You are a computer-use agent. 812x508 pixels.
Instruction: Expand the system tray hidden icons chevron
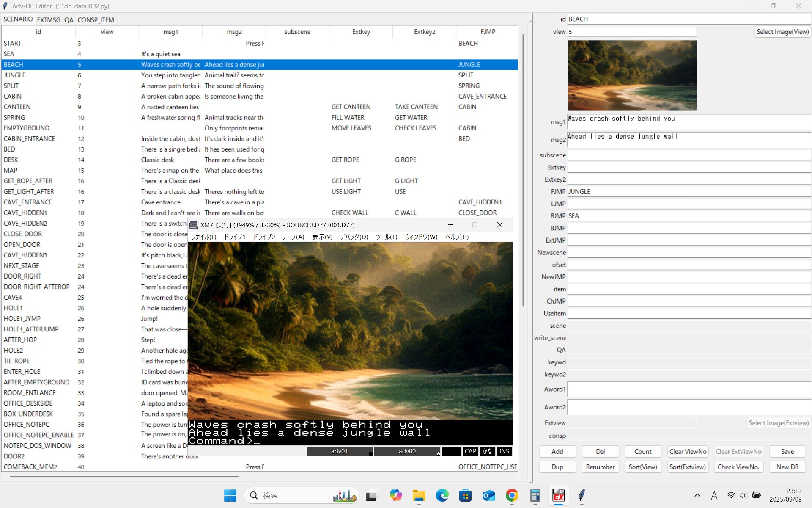(x=697, y=495)
